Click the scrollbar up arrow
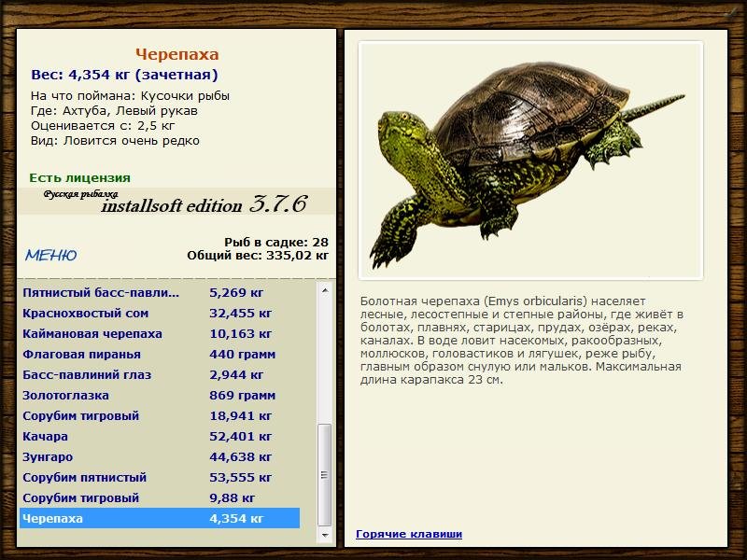This screenshot has width=747, height=560. click(325, 290)
